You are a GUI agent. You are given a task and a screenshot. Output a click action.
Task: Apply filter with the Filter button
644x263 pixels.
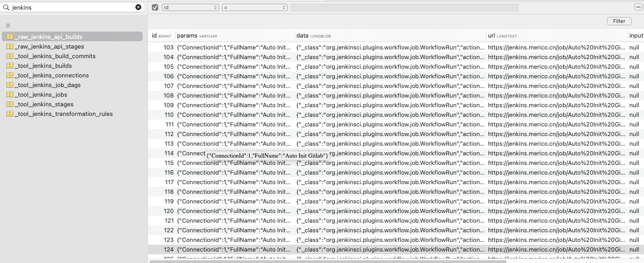(x=619, y=21)
